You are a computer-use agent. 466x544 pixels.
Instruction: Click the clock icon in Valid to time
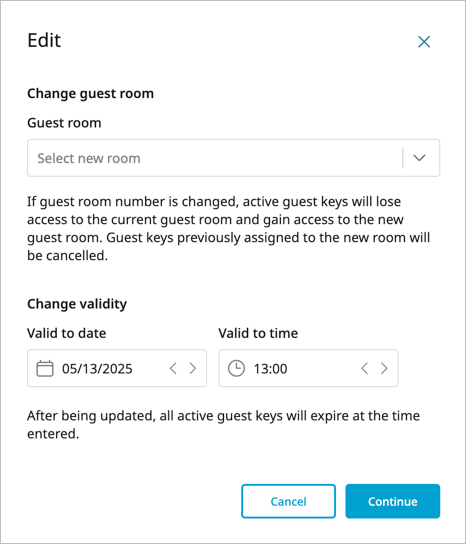tap(236, 368)
